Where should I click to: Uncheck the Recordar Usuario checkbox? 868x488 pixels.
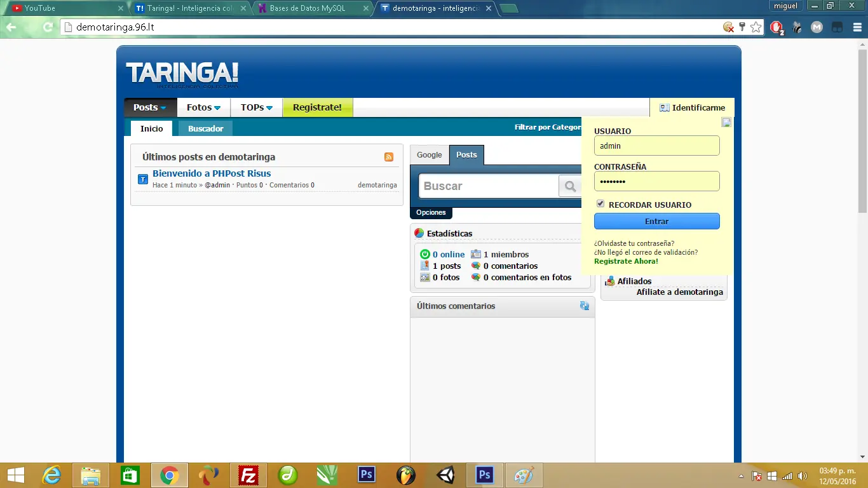tap(600, 204)
